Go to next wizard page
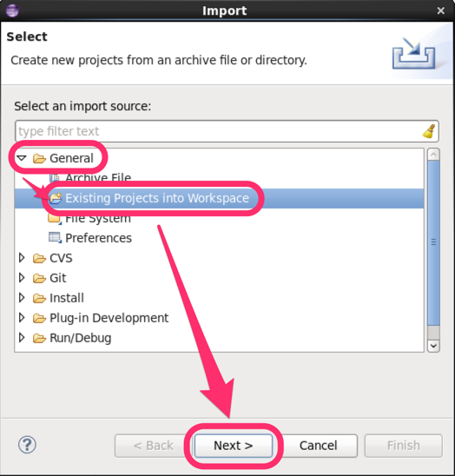Viewport: 455px width, 476px height. click(233, 446)
